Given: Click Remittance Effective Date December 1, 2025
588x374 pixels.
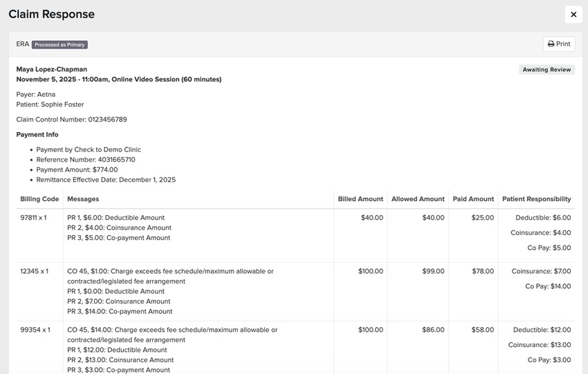Looking at the screenshot, I should [106, 180].
